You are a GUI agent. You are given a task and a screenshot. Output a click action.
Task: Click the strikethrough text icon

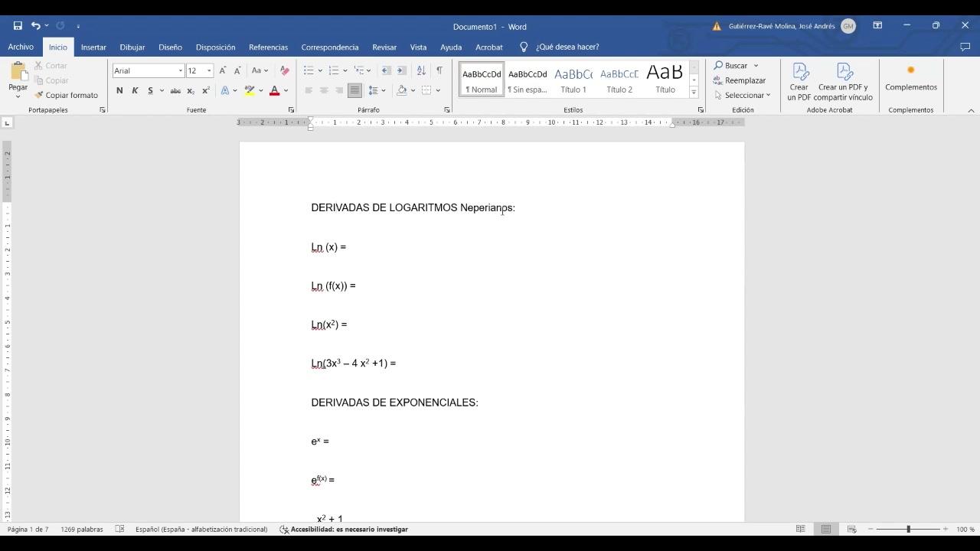point(175,90)
